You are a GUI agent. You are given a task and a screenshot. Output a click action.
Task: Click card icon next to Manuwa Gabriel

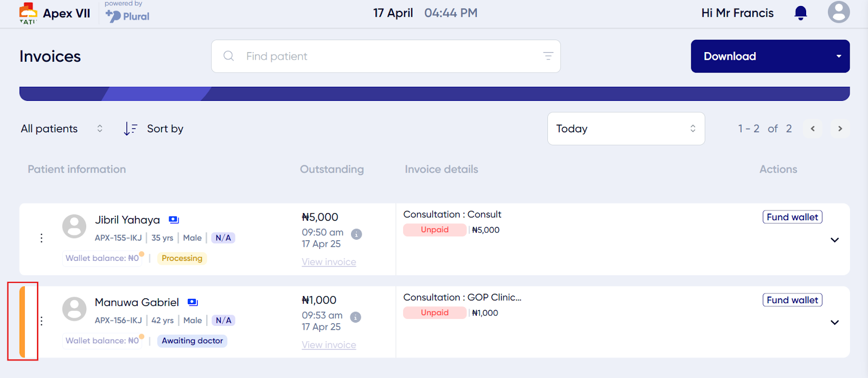click(193, 302)
